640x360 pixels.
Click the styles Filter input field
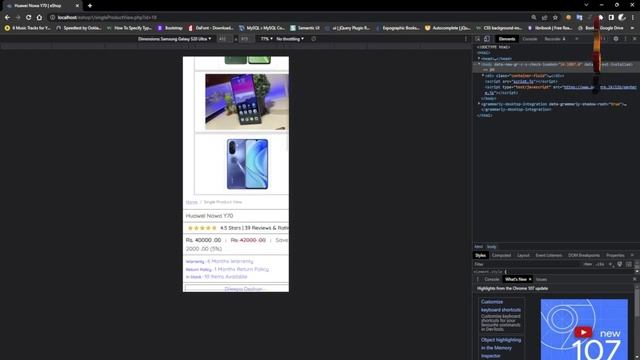tap(527, 264)
